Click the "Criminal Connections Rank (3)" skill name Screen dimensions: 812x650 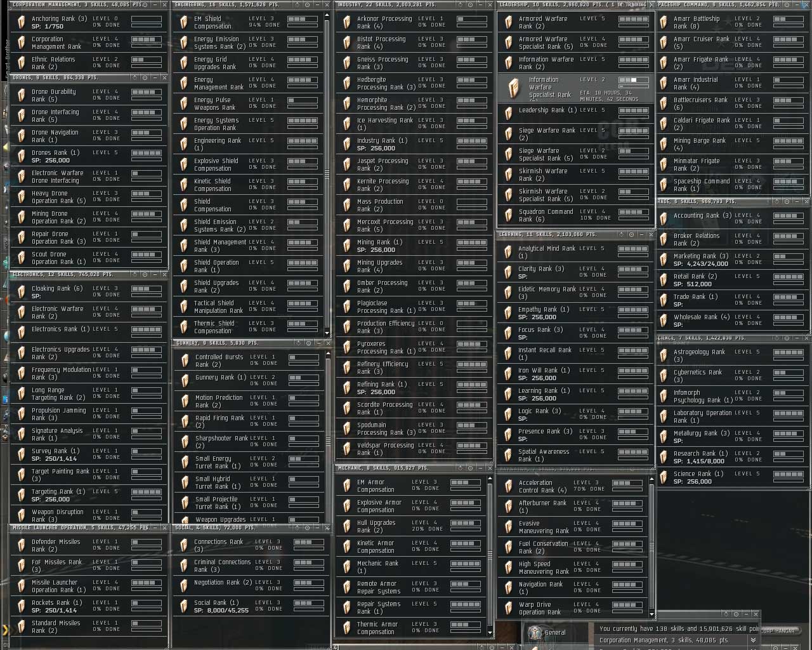pos(222,566)
